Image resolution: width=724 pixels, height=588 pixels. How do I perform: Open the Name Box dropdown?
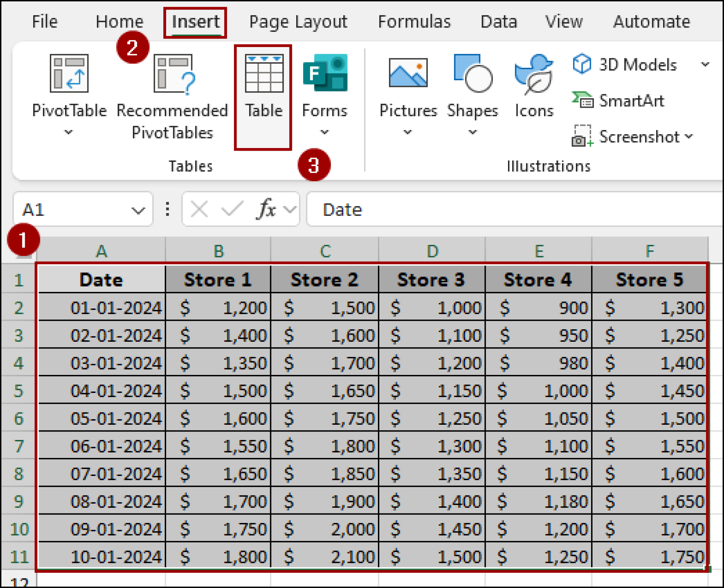pos(138,210)
